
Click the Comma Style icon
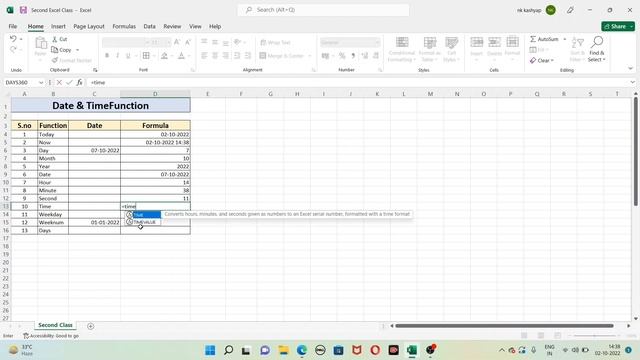pyautogui.click(x=353, y=56)
